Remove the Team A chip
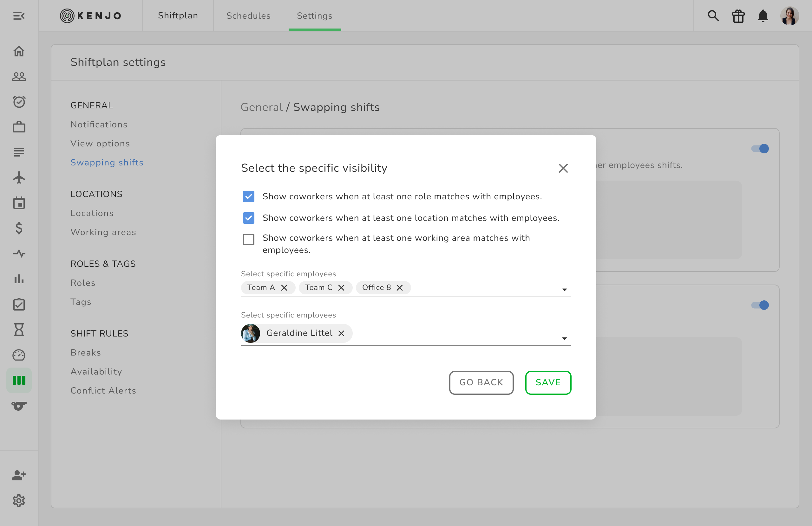 (284, 288)
